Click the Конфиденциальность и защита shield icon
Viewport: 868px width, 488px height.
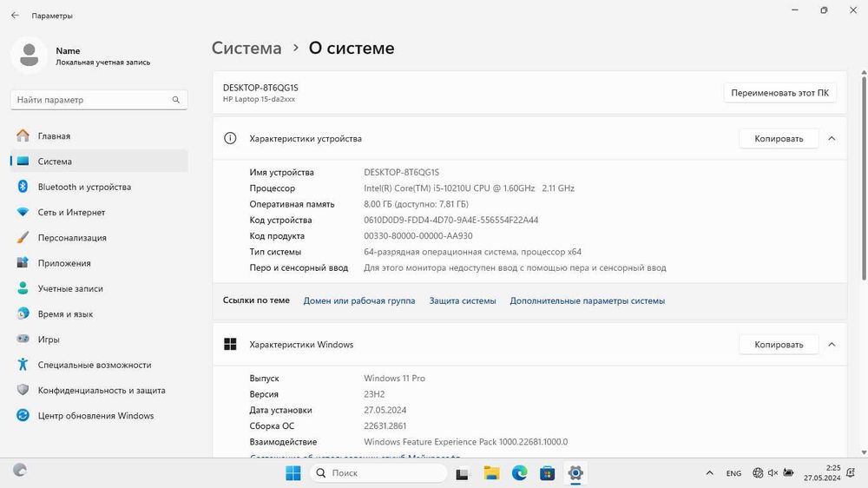click(x=23, y=390)
